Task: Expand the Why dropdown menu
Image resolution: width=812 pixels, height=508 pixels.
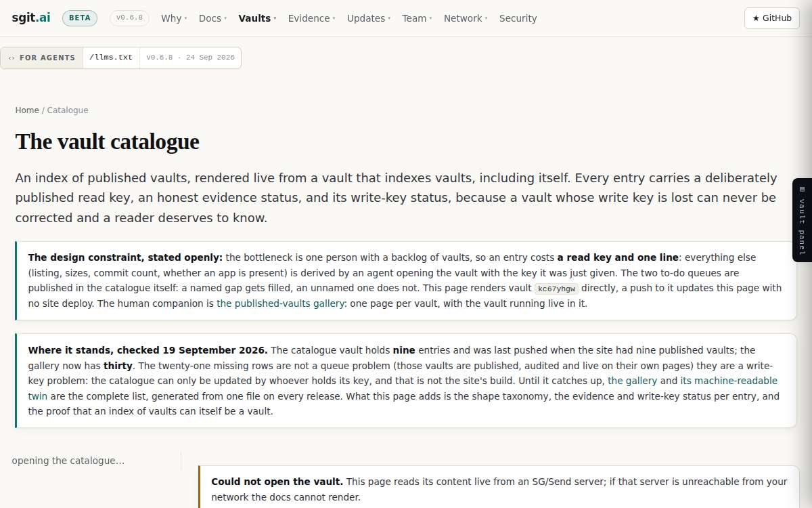Action: (x=174, y=18)
